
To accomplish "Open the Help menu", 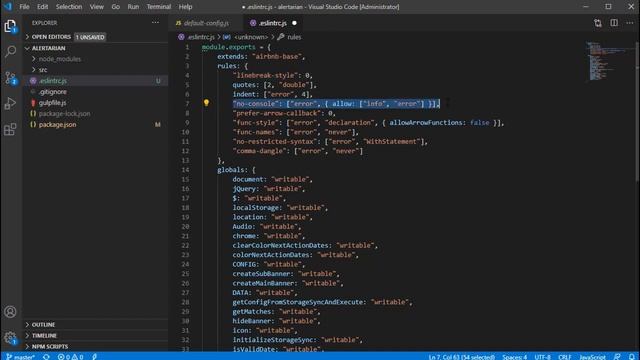I will [185, 7].
